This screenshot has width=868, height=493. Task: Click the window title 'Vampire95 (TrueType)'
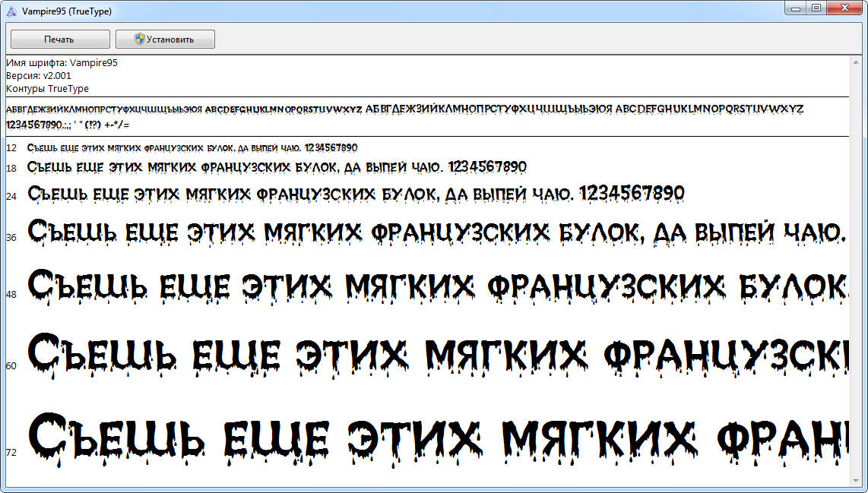coord(66,11)
